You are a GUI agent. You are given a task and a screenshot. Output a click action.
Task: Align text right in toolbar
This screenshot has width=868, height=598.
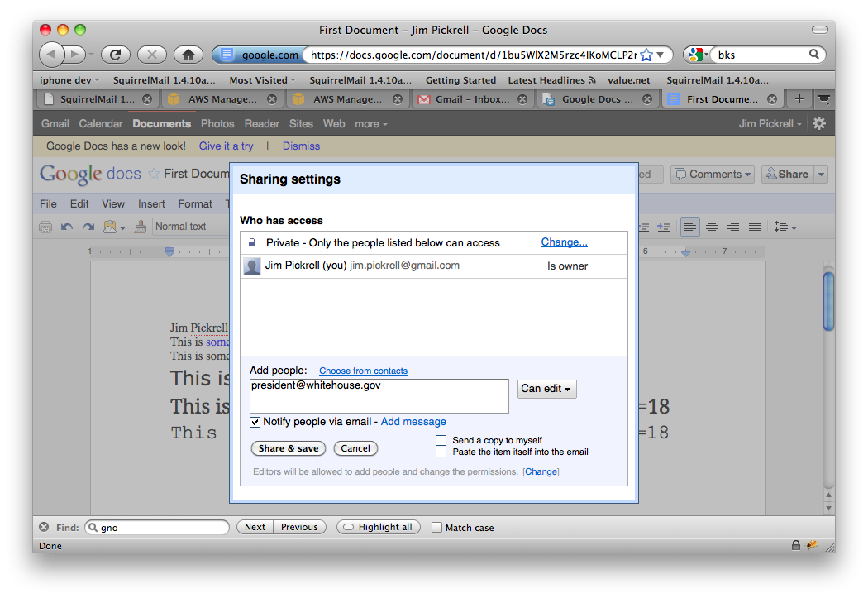click(x=733, y=227)
